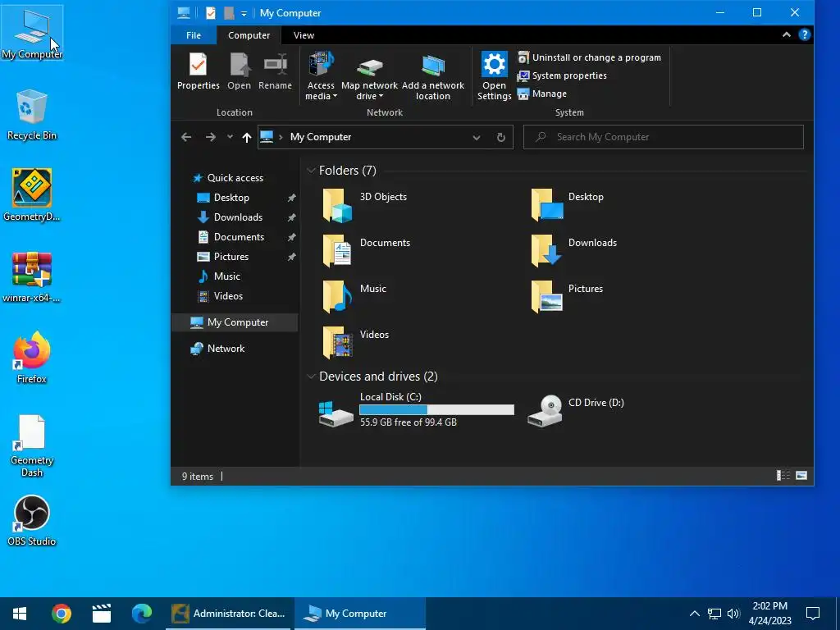This screenshot has height=630, width=840.
Task: Click the My Computer address bar path
Action: pyautogui.click(x=321, y=137)
